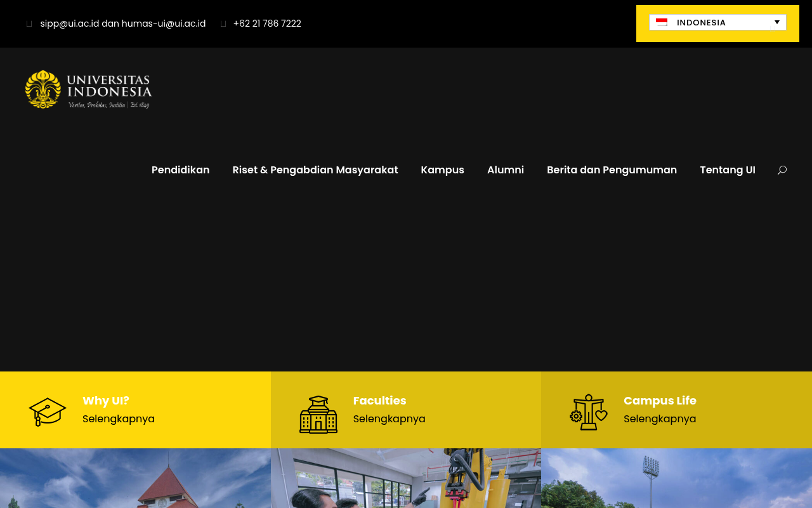The image size is (812, 508).
Task: Expand the language selector arrow
Action: (777, 22)
